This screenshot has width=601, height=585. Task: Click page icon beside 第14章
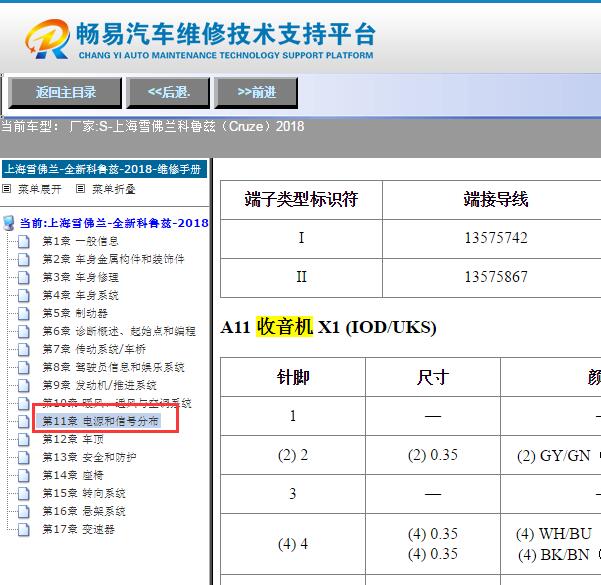24,476
